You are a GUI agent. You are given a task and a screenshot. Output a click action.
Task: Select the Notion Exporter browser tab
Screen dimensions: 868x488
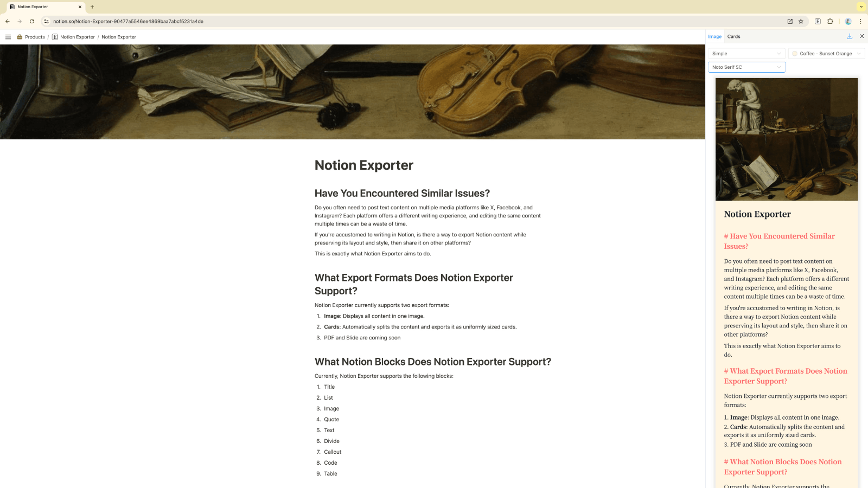tap(46, 7)
